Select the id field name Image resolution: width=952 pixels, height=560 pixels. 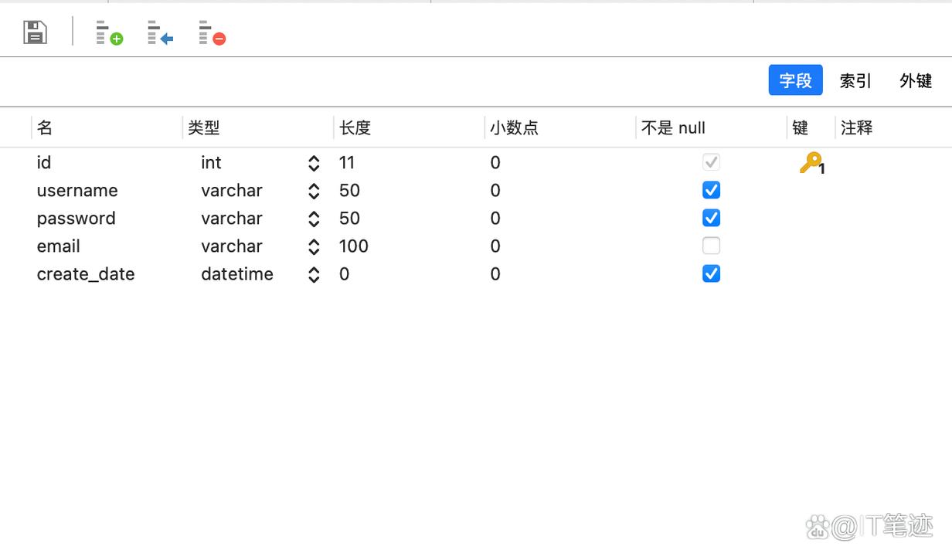coord(44,162)
